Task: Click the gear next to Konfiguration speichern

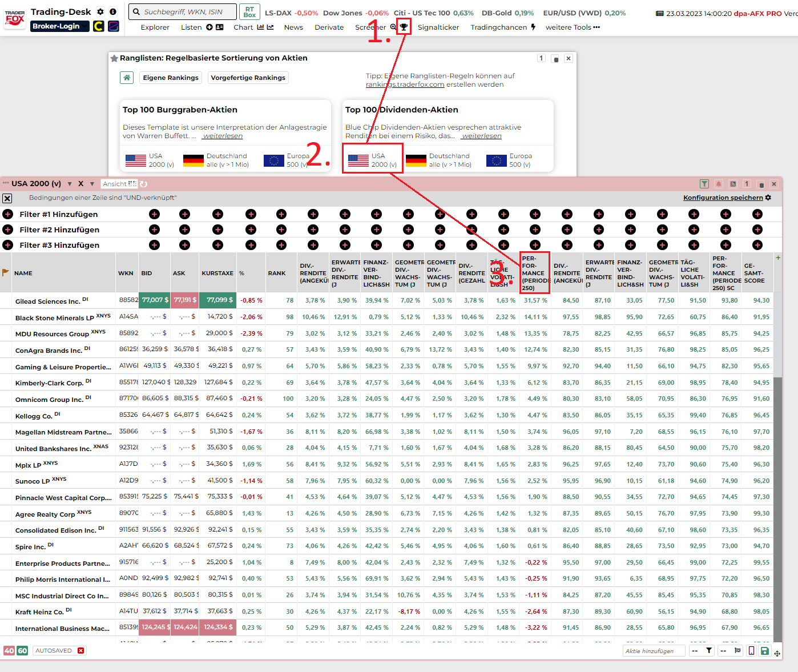Action: pyautogui.click(x=768, y=198)
